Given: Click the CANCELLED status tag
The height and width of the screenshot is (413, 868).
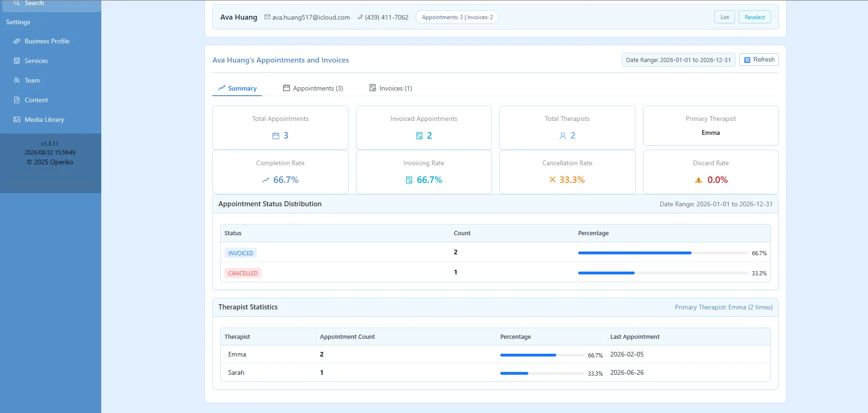Looking at the screenshot, I should click(243, 273).
